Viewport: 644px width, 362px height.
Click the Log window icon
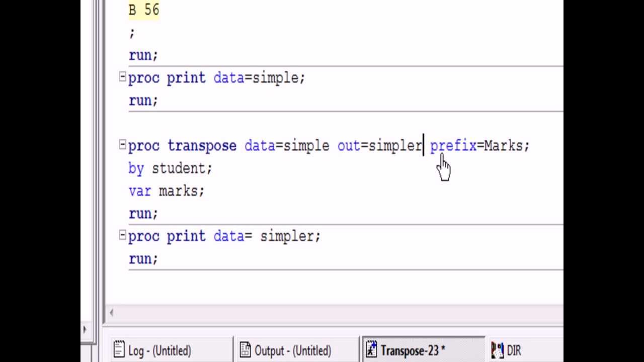click(119, 349)
